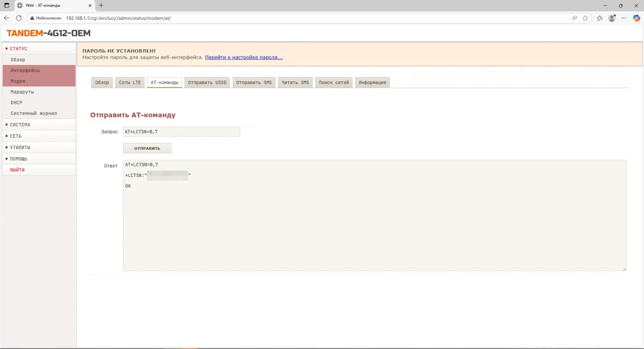Switch to the Соты LTE tab
The height and width of the screenshot is (349, 644).
click(x=130, y=83)
